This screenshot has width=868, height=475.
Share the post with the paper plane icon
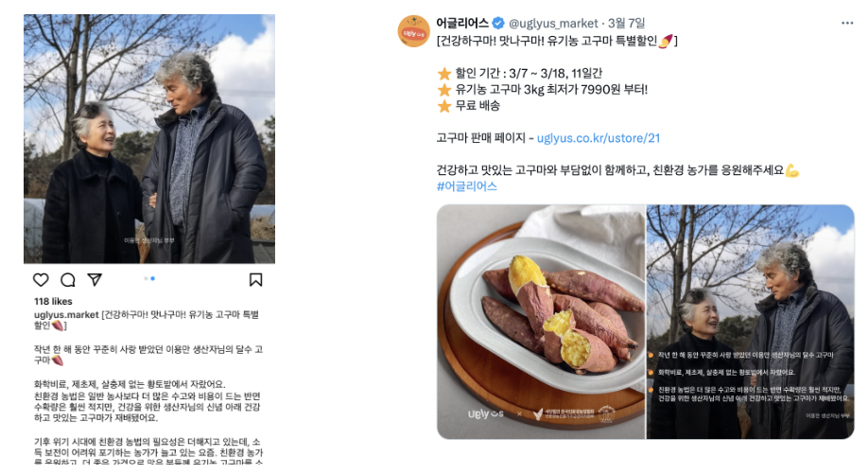[x=95, y=279]
